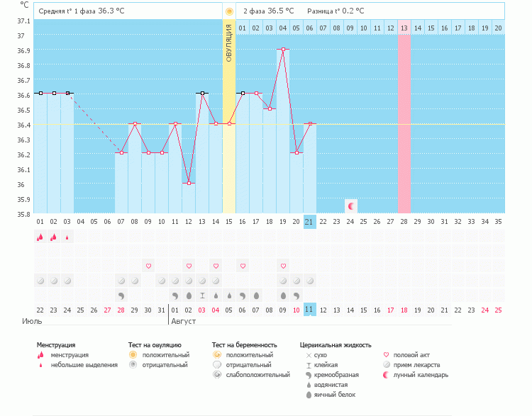This screenshot has height=416, width=532.
Task: Click the weak positive pregnancy test legend icon
Action: 216,374
